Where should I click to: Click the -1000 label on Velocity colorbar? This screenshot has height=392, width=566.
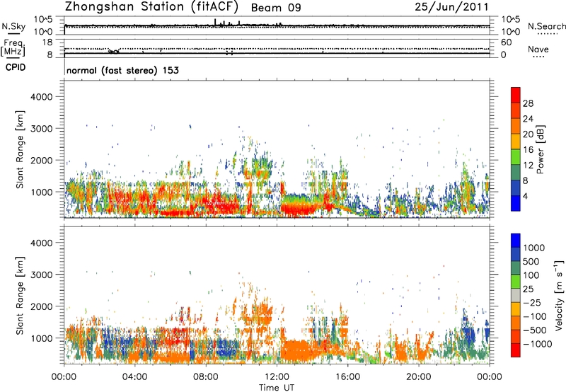538,344
